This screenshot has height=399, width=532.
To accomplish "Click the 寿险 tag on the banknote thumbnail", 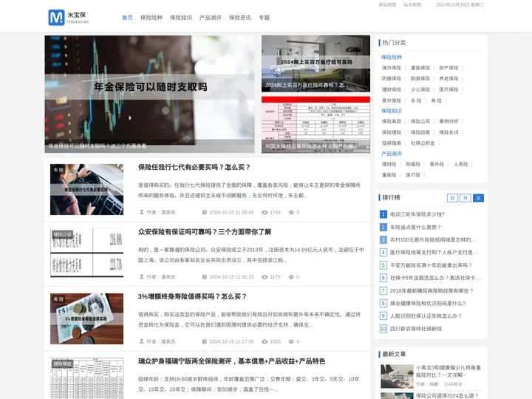I will tap(58, 299).
